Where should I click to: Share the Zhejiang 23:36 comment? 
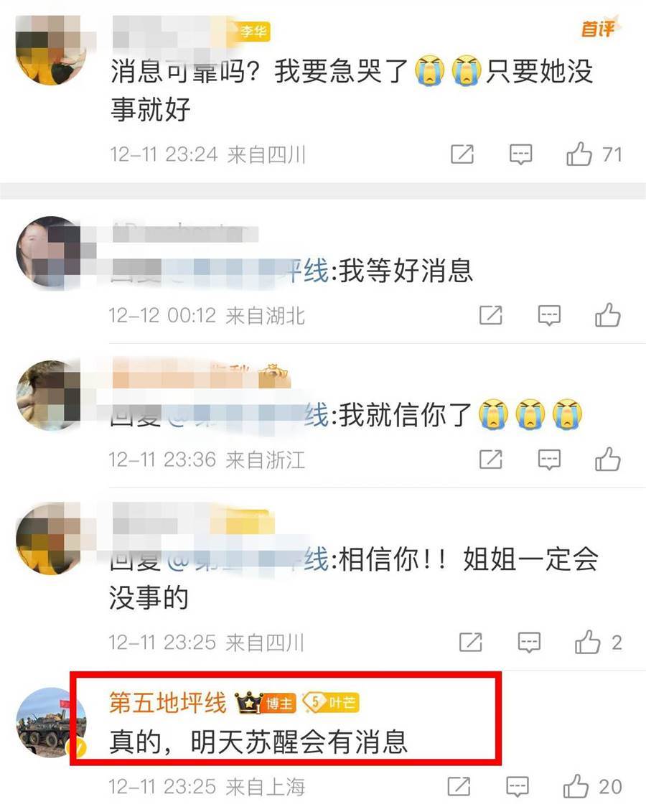pyautogui.click(x=491, y=459)
